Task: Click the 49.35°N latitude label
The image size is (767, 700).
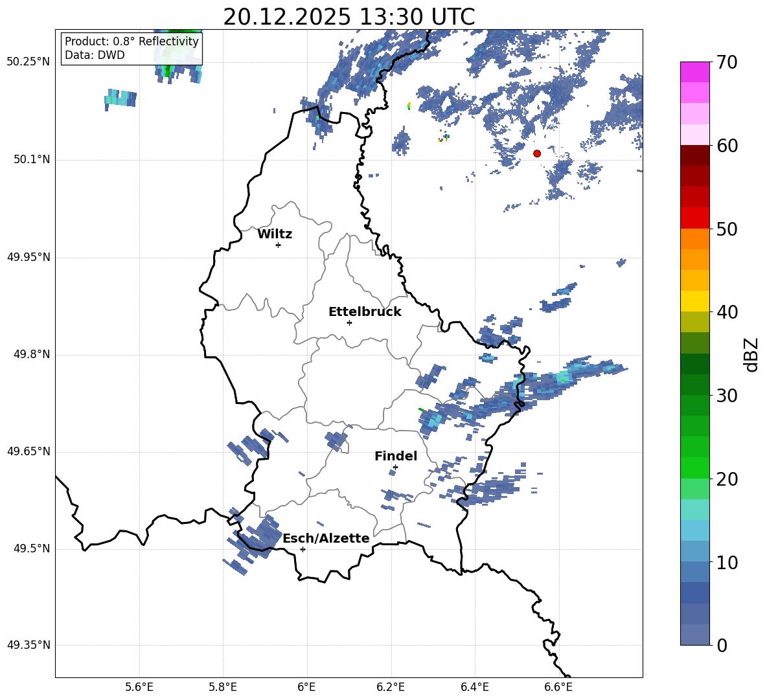Action: pos(29,645)
